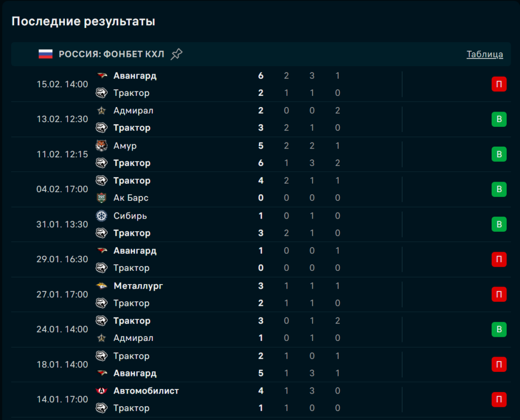The height and width of the screenshot is (420, 520).
Task: Select the Сибирь team name
Action: 130,216
